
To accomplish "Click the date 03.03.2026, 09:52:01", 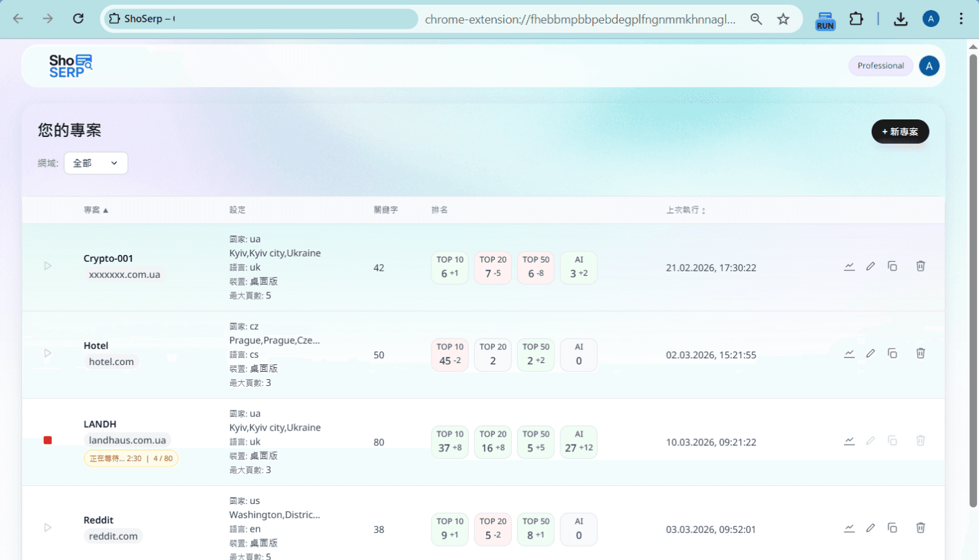I will tap(711, 529).
